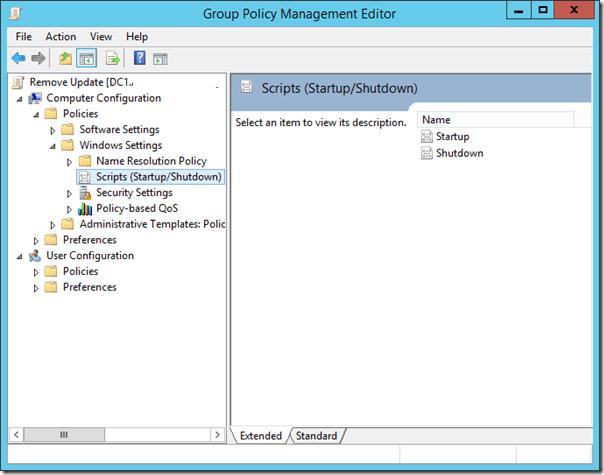The height and width of the screenshot is (475, 604).
Task: Expand Administrative Templates node
Action: click(x=53, y=225)
